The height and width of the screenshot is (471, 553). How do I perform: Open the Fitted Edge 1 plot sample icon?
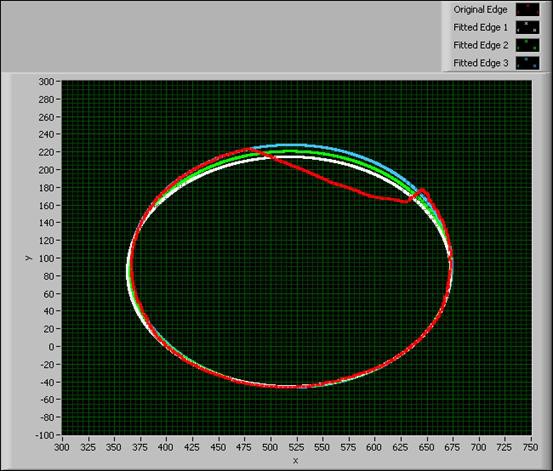(528, 27)
